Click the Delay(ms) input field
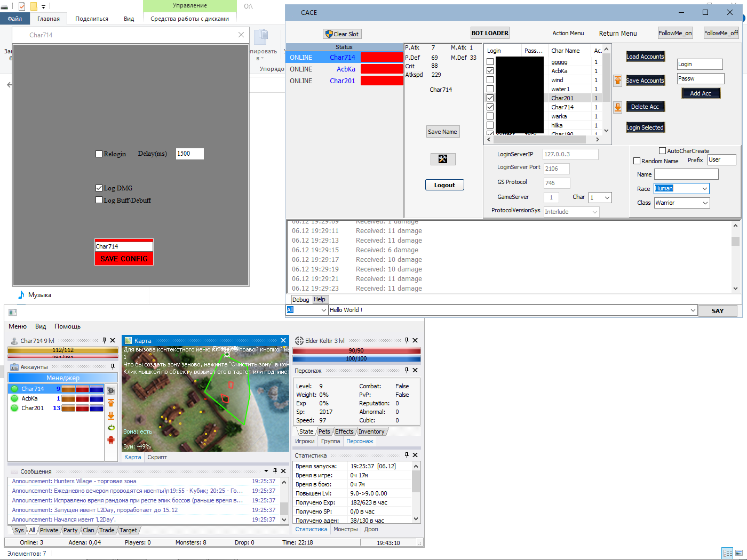Viewport: 747px width, 560px height. pyautogui.click(x=190, y=154)
